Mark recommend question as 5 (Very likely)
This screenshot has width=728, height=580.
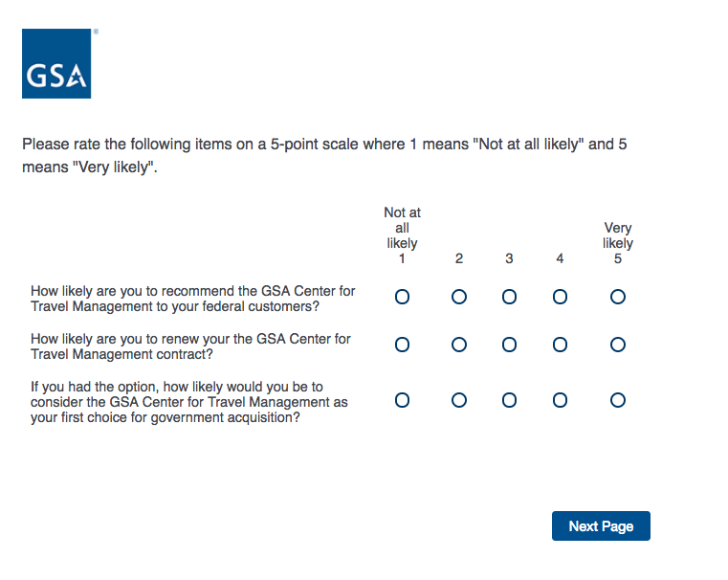click(618, 297)
